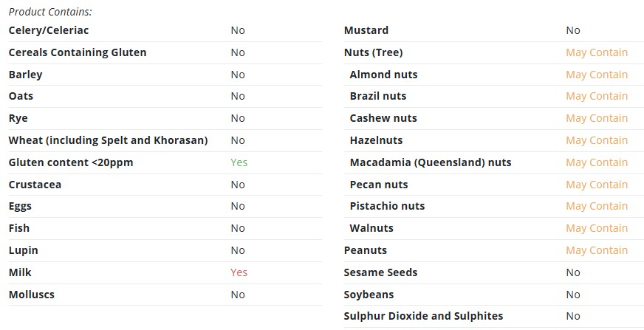Click May Contain next to Nuts (Tree)
The width and height of the screenshot is (644, 330).
[597, 52]
